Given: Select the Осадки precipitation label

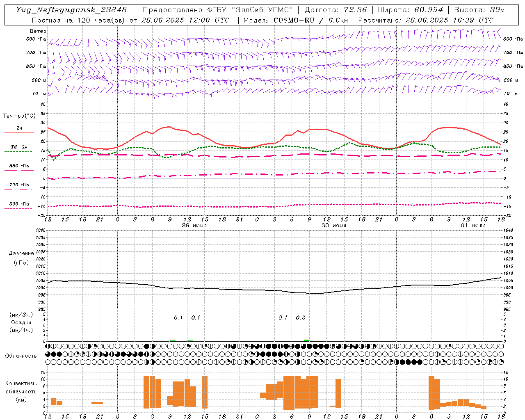Looking at the screenshot, I should (x=21, y=322).
